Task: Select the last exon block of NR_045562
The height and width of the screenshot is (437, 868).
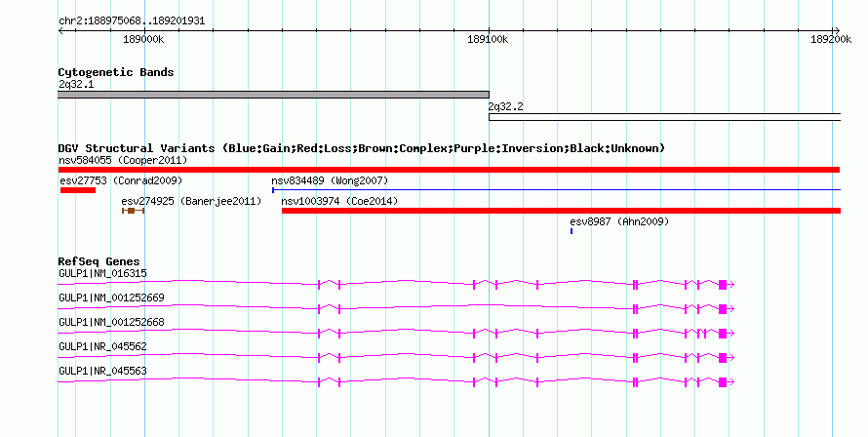Action: (x=723, y=358)
